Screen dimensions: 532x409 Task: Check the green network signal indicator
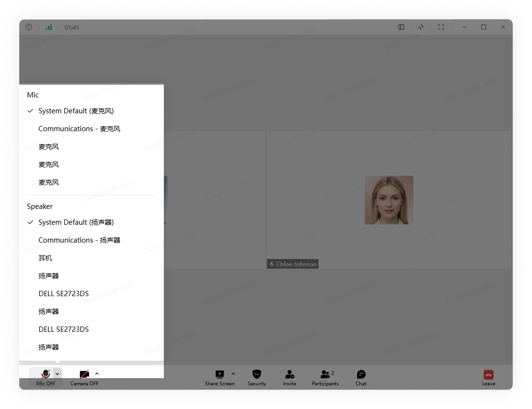(49, 27)
